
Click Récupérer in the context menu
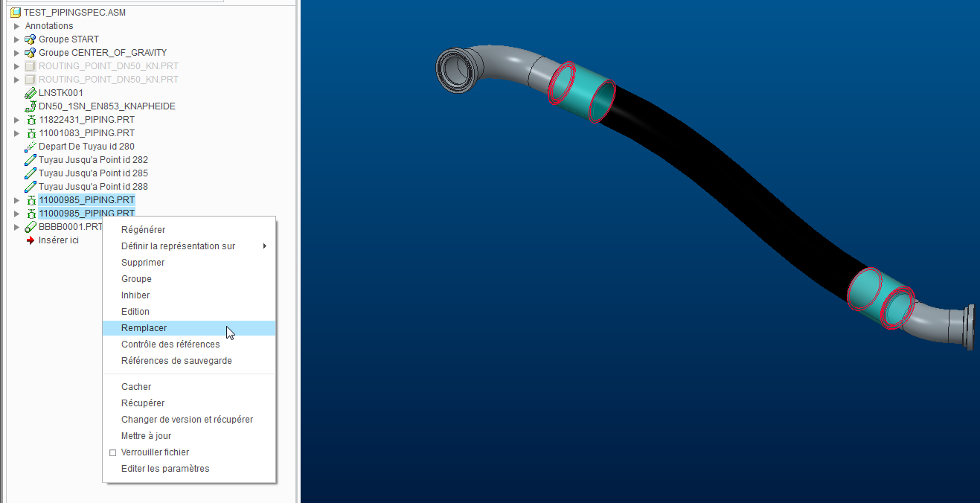(x=143, y=403)
